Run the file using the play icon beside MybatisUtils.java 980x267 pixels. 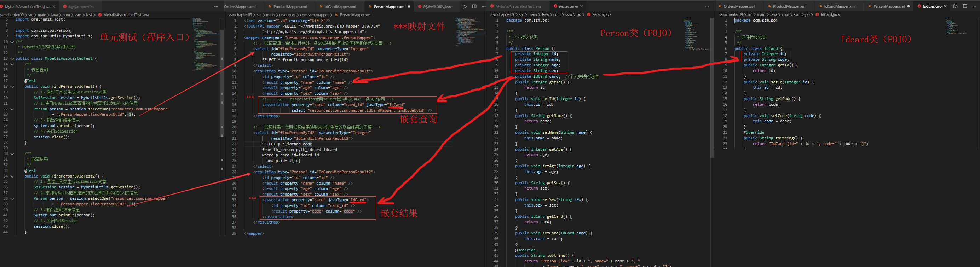(465, 6)
